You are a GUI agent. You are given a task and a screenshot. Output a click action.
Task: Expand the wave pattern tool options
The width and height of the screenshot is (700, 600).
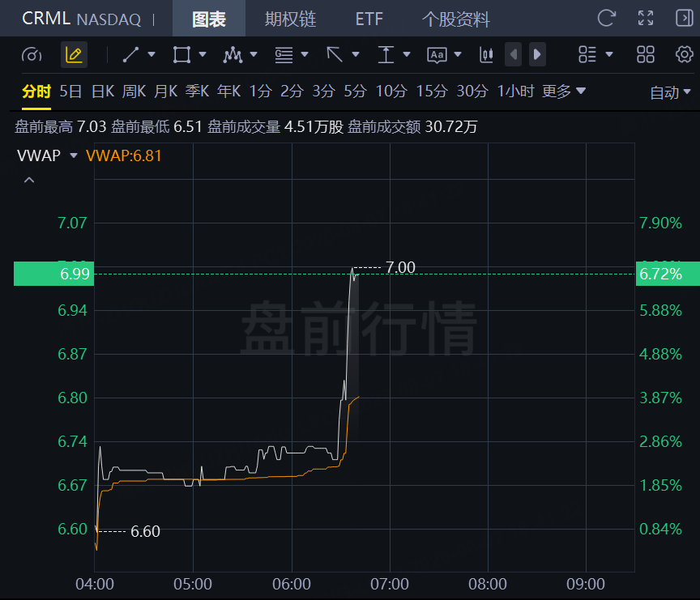point(254,54)
